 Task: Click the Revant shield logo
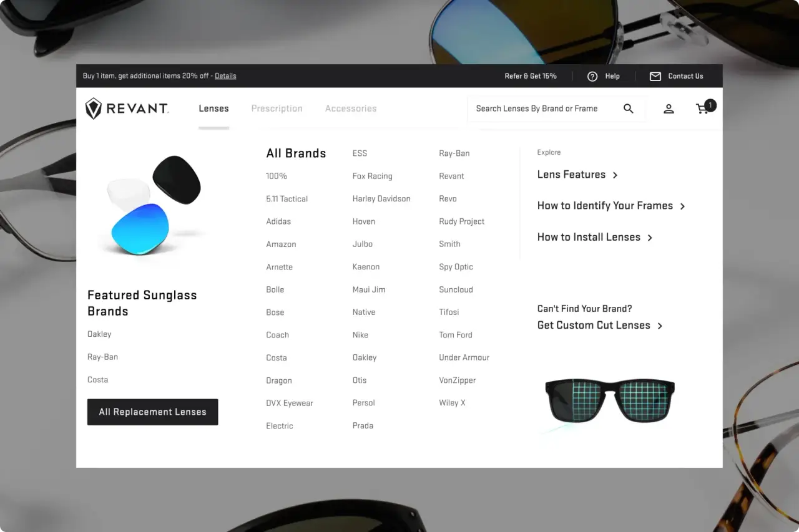click(93, 109)
